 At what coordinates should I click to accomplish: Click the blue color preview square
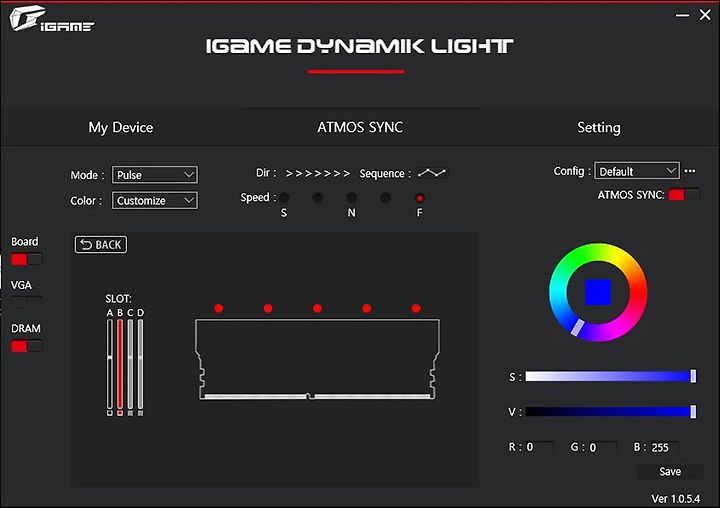[x=598, y=292]
